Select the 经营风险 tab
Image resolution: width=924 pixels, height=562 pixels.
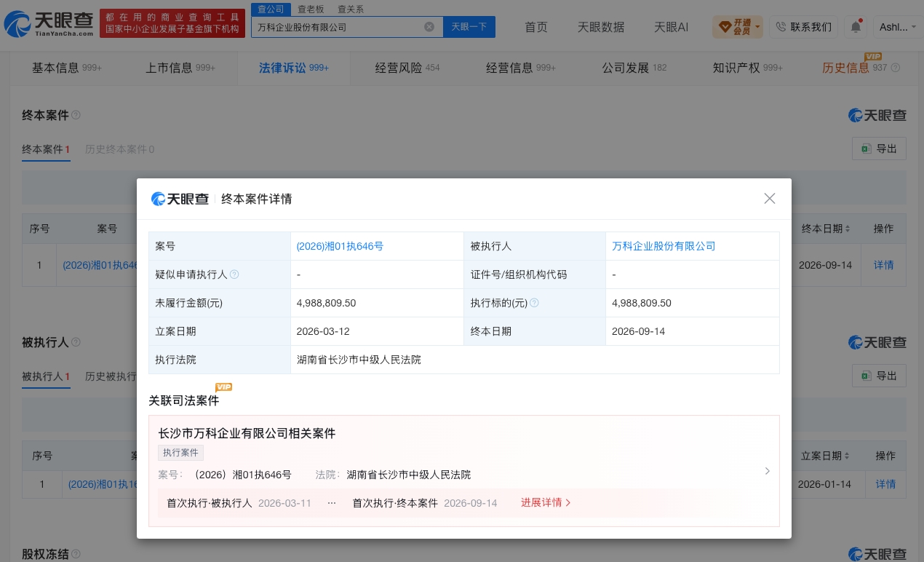click(x=407, y=68)
